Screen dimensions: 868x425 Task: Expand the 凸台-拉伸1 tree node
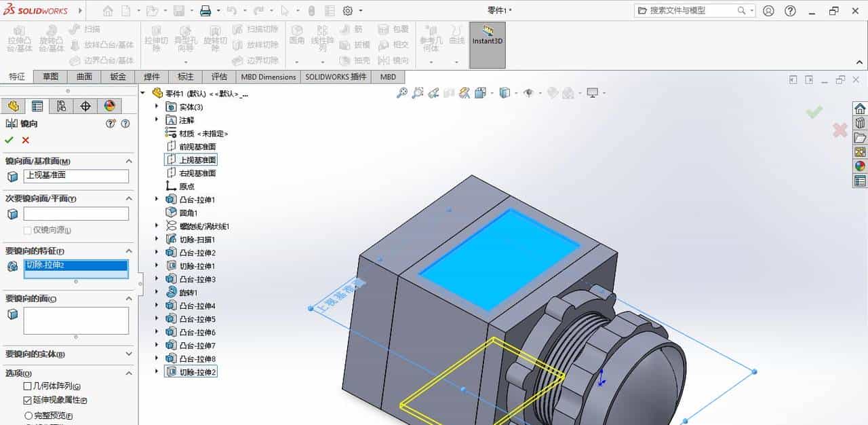coord(157,199)
